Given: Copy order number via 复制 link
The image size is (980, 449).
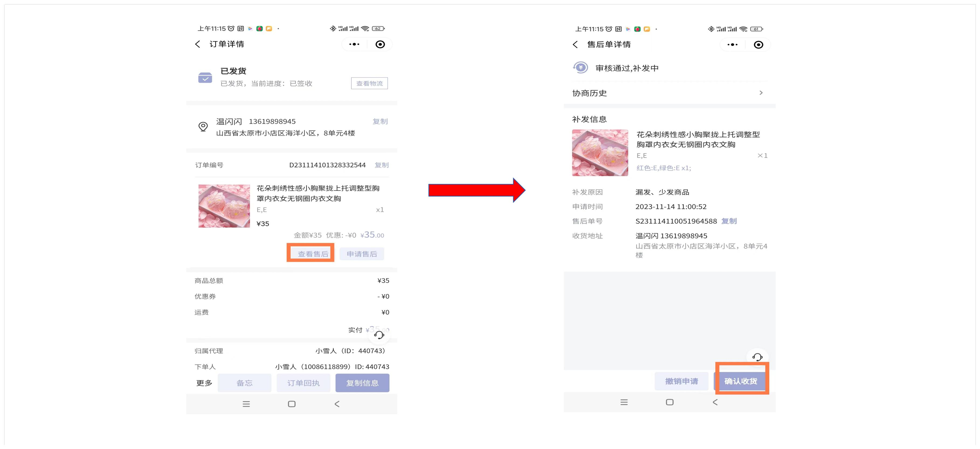Looking at the screenshot, I should pos(381,165).
